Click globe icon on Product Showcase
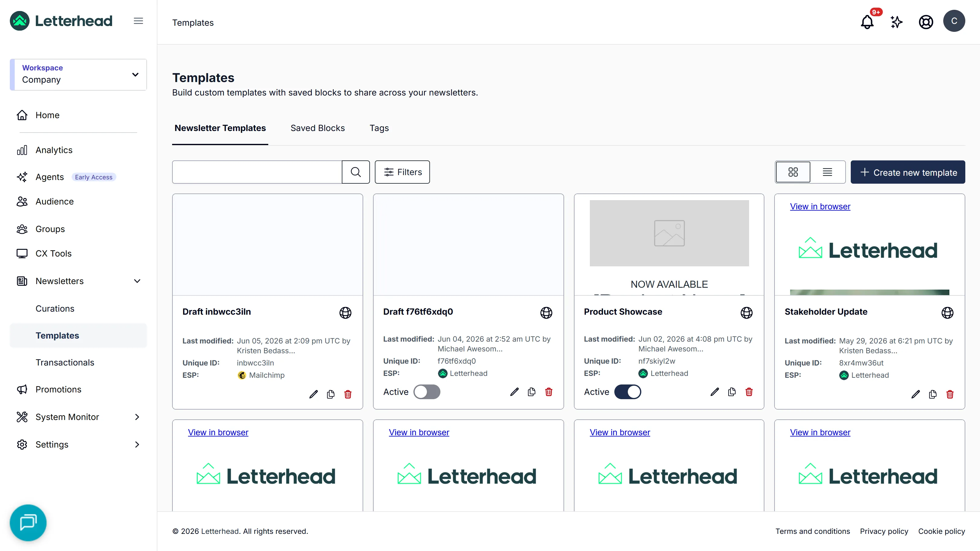 coord(746,313)
